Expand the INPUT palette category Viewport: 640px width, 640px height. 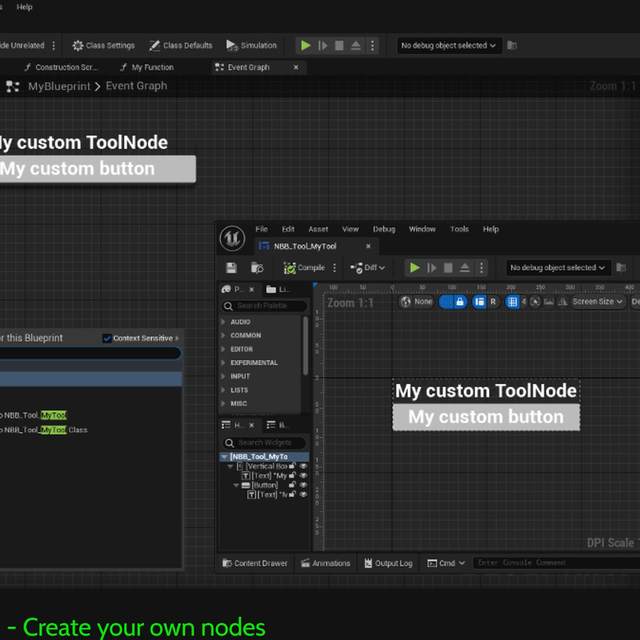223,376
